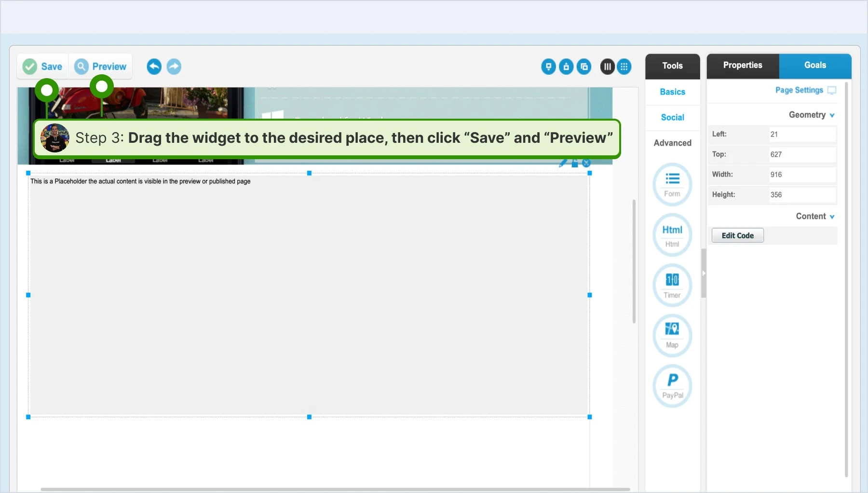This screenshot has width=868, height=493.
Task: Click the properties panel collapse handle
Action: tap(704, 273)
